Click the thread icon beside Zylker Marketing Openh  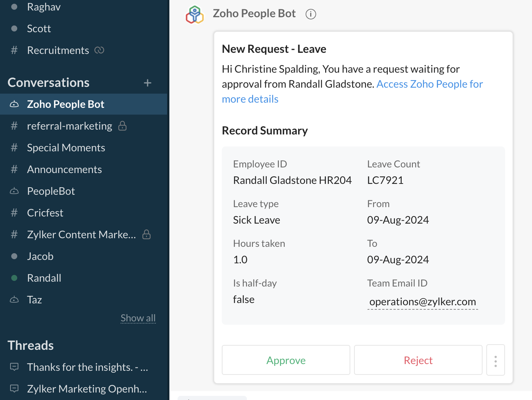coord(14,389)
